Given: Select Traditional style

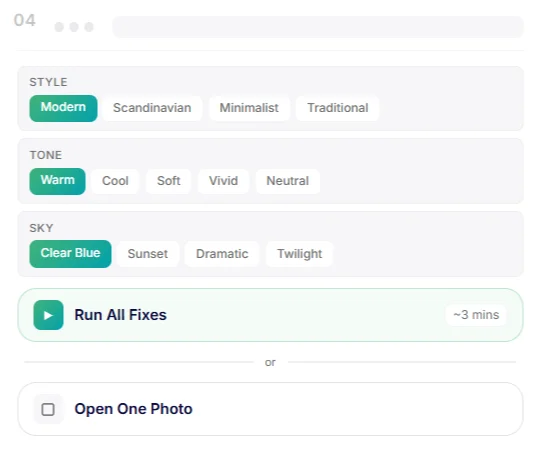Looking at the screenshot, I should pyautogui.click(x=338, y=108).
